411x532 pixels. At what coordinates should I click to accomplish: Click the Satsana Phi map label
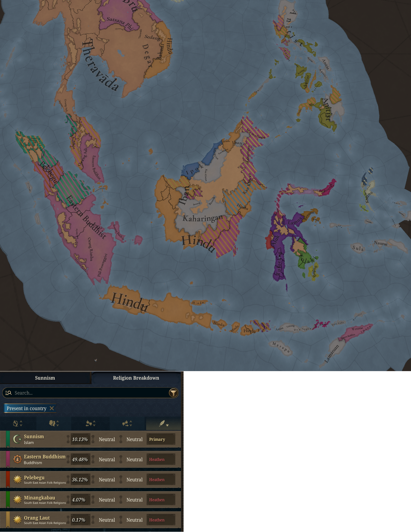point(120,23)
